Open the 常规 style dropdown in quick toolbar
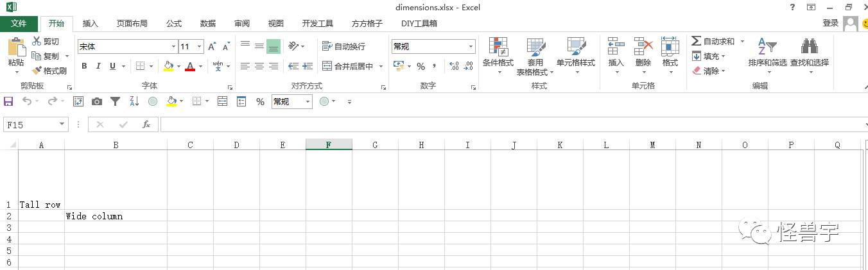The image size is (868, 270). pos(308,101)
